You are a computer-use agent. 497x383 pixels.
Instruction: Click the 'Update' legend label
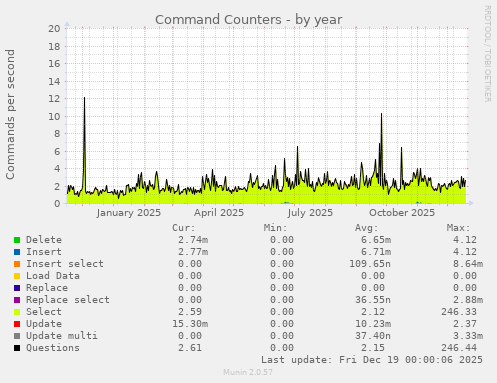pos(44,324)
